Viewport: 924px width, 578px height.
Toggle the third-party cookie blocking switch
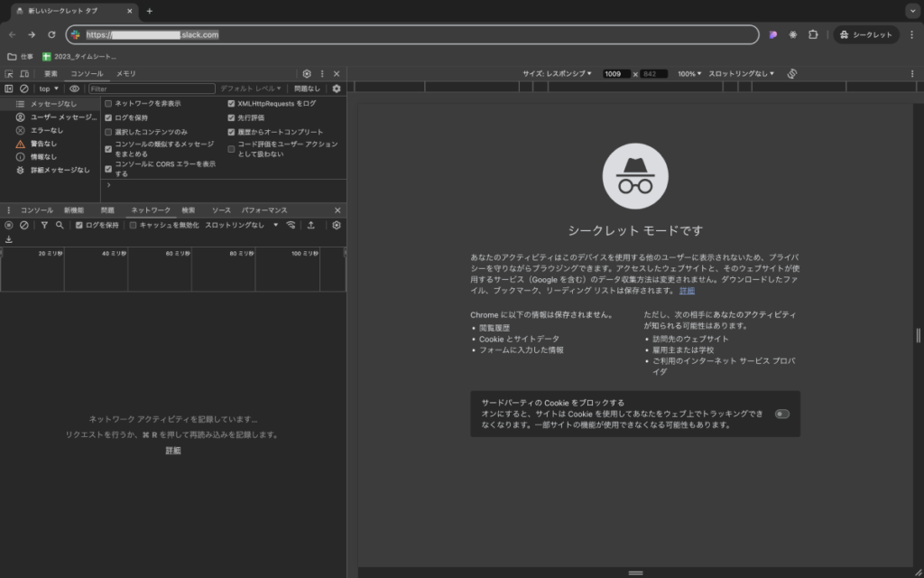click(781, 414)
